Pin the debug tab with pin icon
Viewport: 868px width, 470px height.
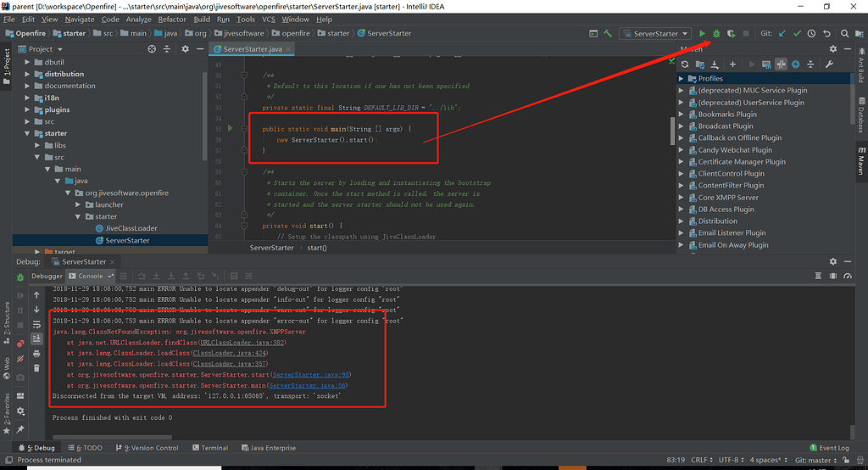coord(20,429)
